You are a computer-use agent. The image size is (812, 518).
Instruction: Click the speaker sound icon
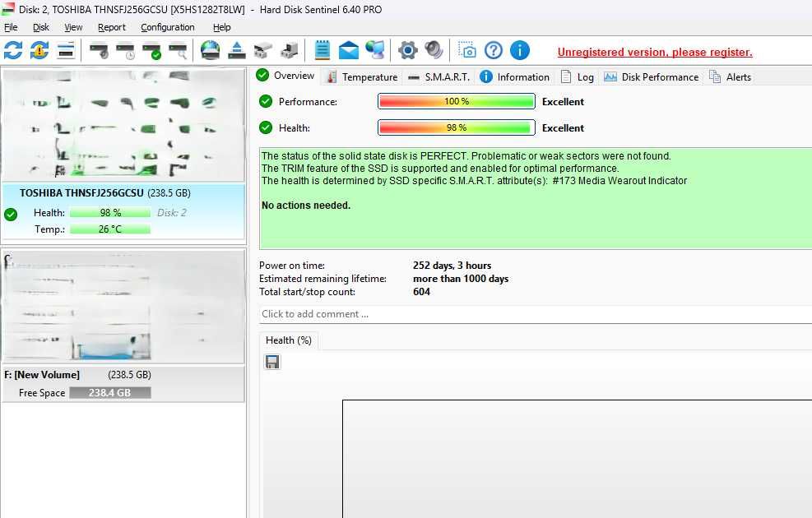pos(434,50)
